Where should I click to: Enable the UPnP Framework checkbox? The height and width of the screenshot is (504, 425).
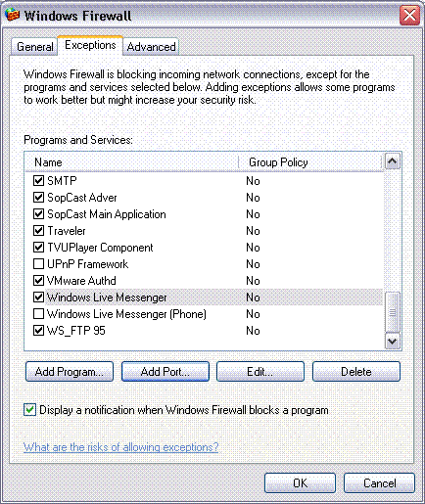[38, 263]
